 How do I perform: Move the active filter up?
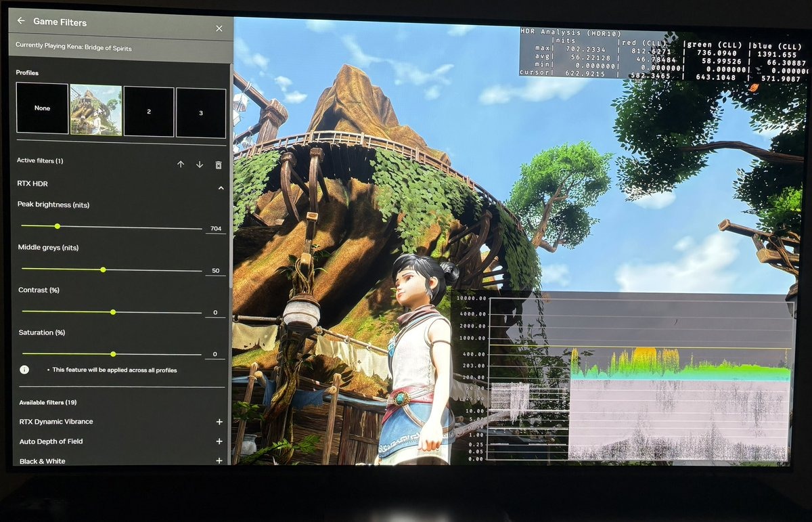tap(181, 165)
